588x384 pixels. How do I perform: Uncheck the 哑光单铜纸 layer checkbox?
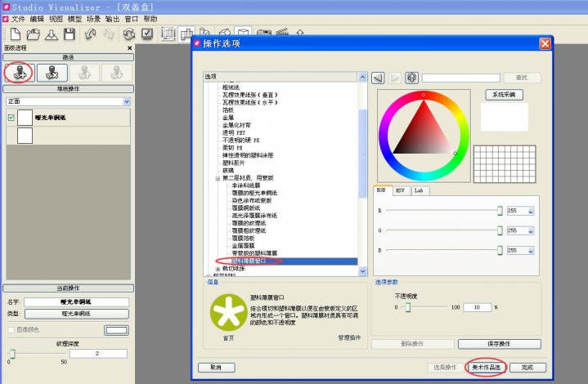click(x=11, y=118)
